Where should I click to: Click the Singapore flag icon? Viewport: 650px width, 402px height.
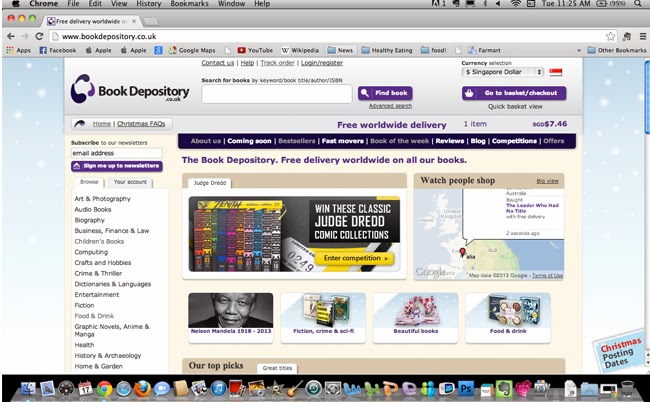(x=555, y=72)
